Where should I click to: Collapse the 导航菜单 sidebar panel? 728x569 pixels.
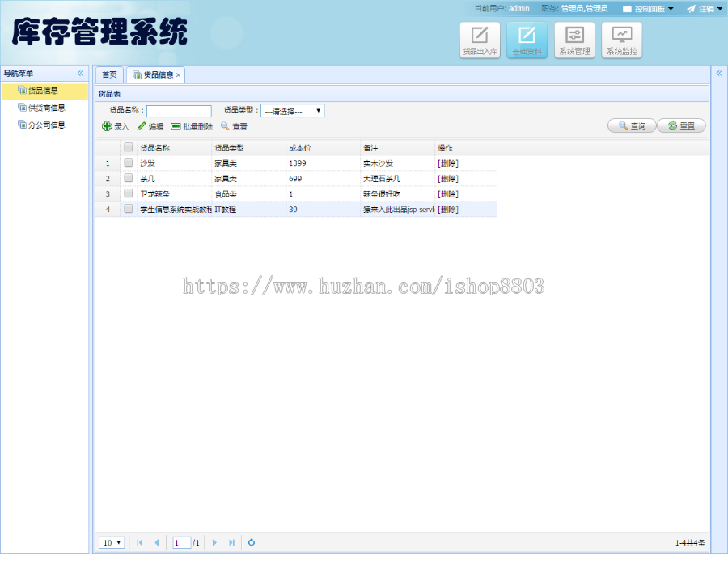[x=80, y=73]
